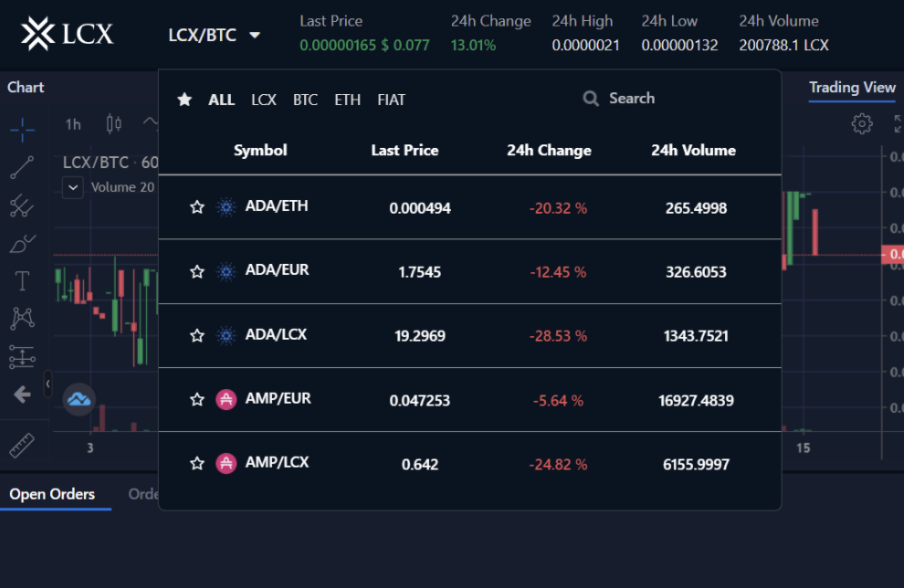Open chart settings gear icon

[861, 124]
